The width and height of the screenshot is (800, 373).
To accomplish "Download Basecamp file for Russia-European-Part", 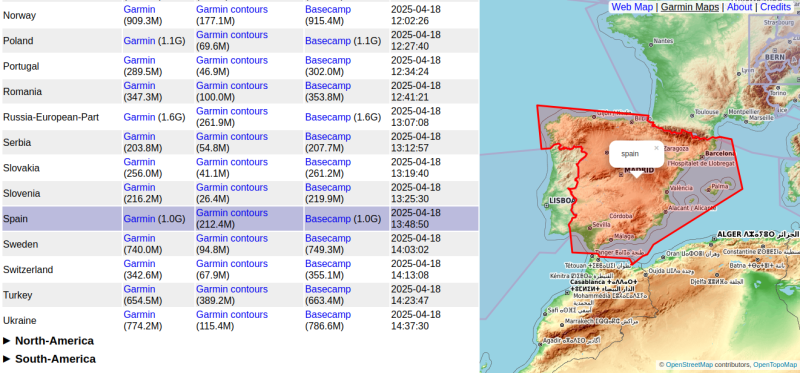I will (x=328, y=117).
